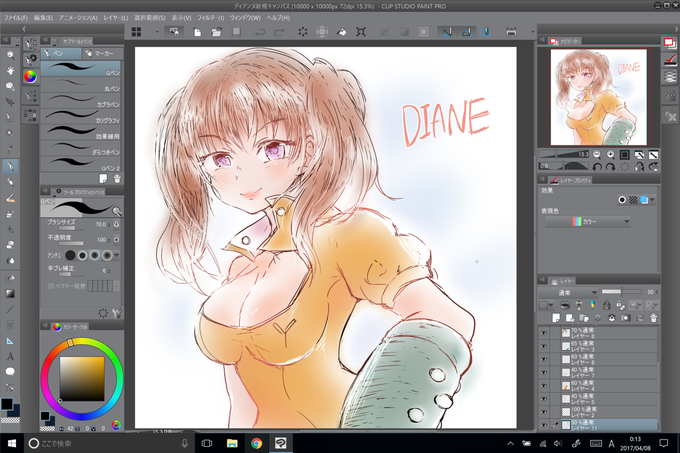Click Delete layer trash icon in layer panel
Image resolution: width=680 pixels, height=453 pixels.
click(653, 318)
